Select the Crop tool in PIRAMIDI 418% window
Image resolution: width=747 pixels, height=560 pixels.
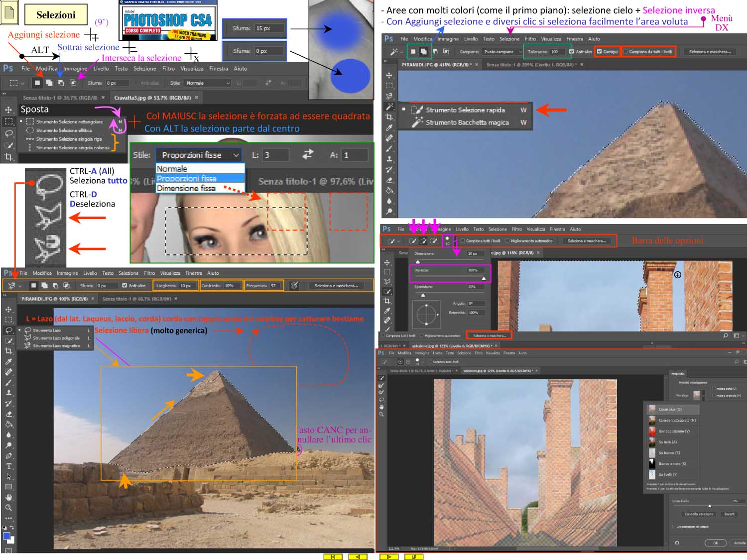coord(389,117)
